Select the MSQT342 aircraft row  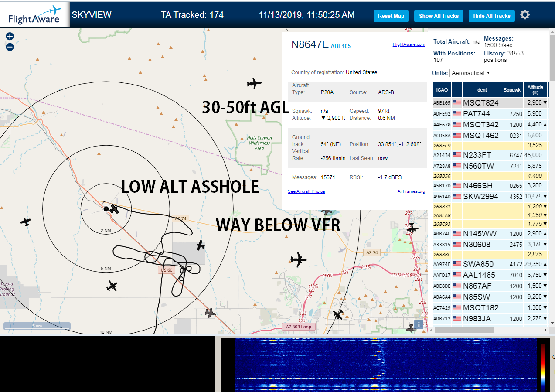click(x=490, y=125)
